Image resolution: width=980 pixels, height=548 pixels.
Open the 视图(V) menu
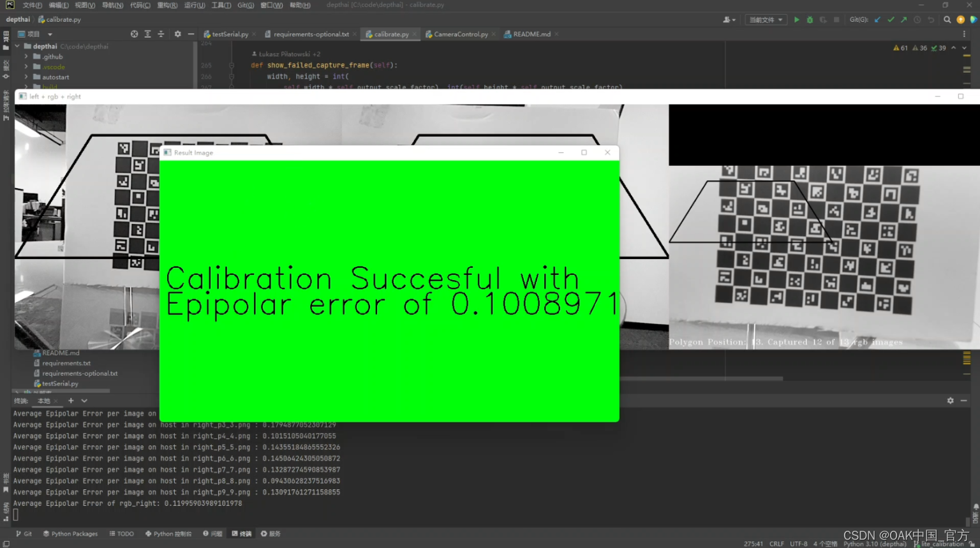(x=85, y=5)
